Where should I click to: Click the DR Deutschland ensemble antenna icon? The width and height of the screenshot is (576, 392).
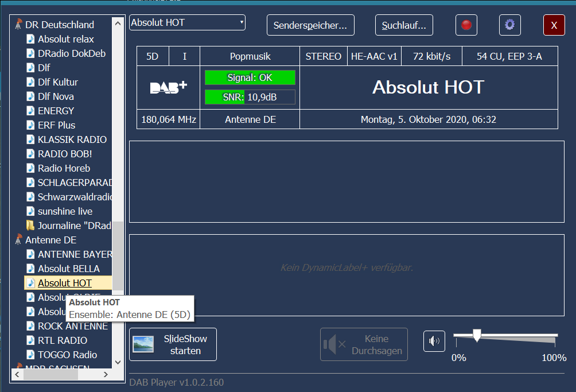(x=18, y=25)
